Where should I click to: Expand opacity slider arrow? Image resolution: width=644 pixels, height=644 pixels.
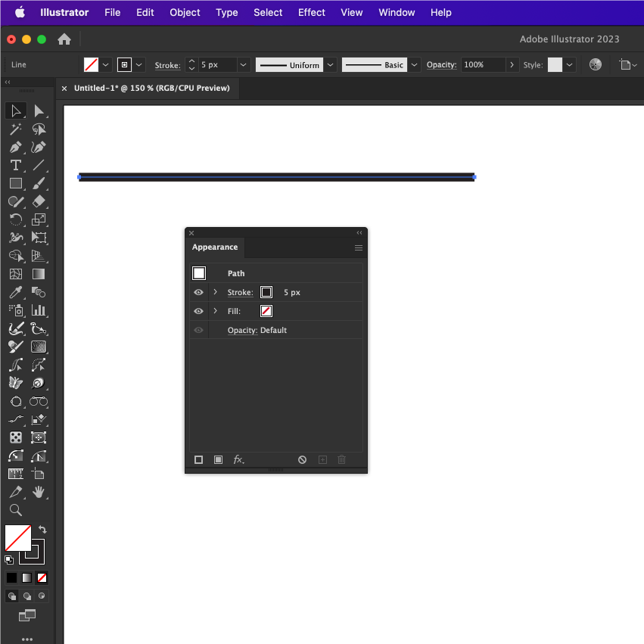[x=512, y=65]
